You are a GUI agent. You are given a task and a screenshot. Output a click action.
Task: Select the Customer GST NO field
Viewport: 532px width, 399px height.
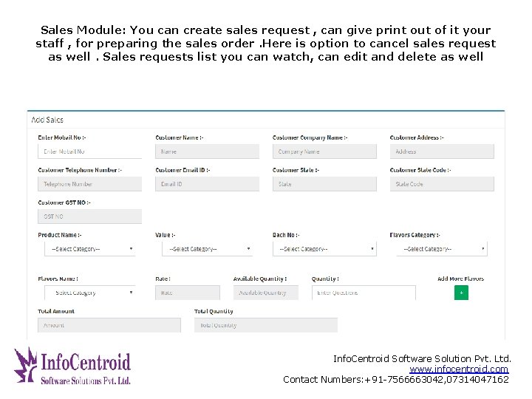89,216
